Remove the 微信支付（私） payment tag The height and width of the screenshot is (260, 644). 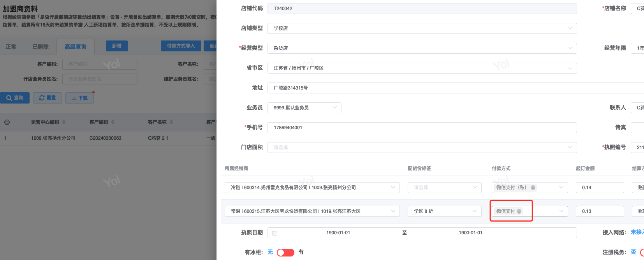pos(533,188)
